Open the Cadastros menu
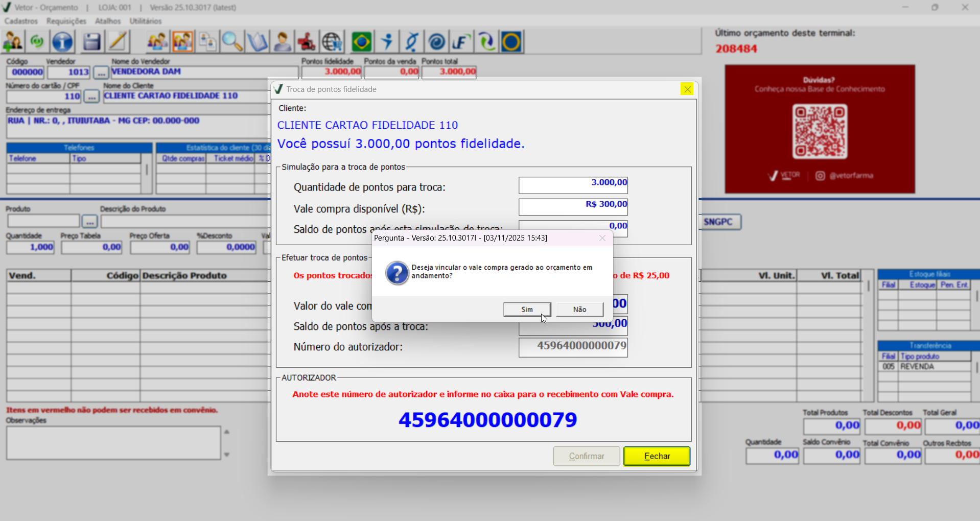Screen dimensions: 980x521 (x=20, y=21)
